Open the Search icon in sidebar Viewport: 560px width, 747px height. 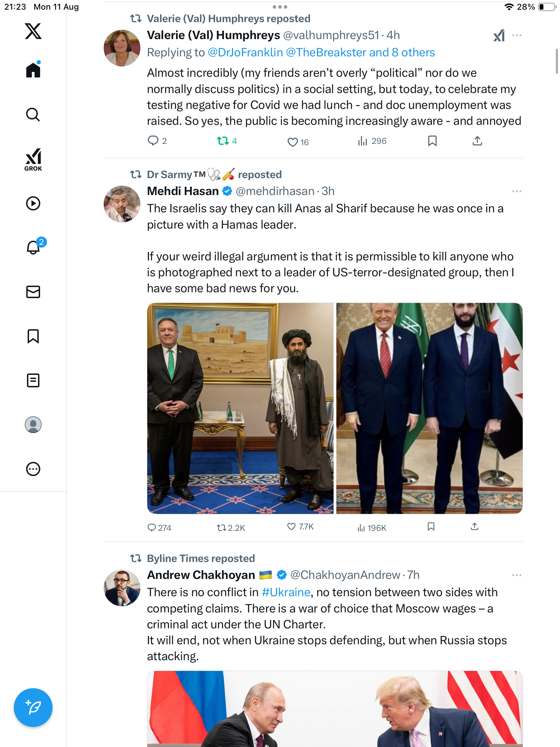coord(33,114)
